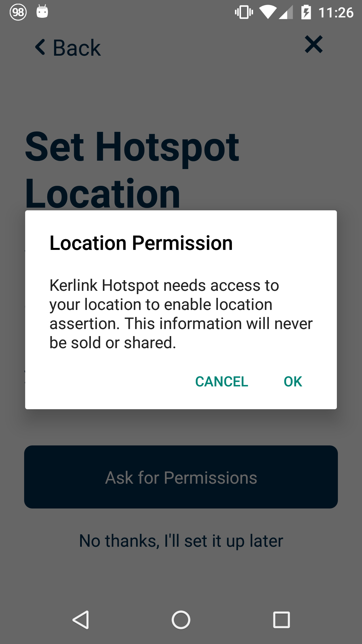Tap the Back chevron arrow icon
This screenshot has height=644, width=362.
(40, 47)
